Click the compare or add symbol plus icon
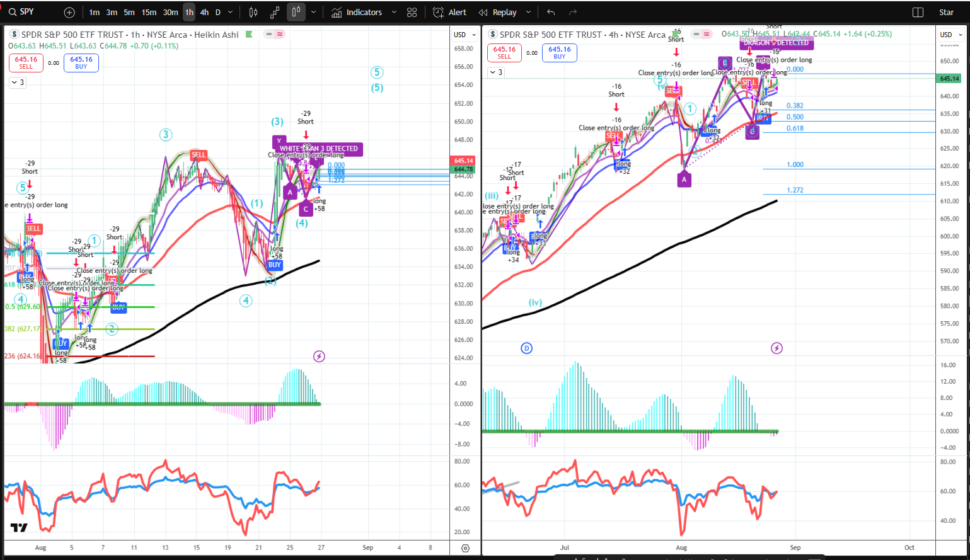 tap(69, 13)
